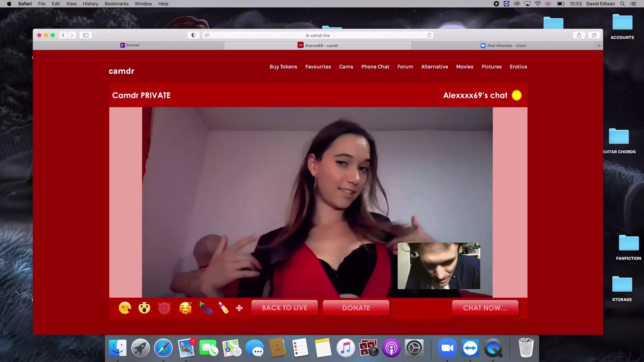Click the main private video stream

(317, 202)
